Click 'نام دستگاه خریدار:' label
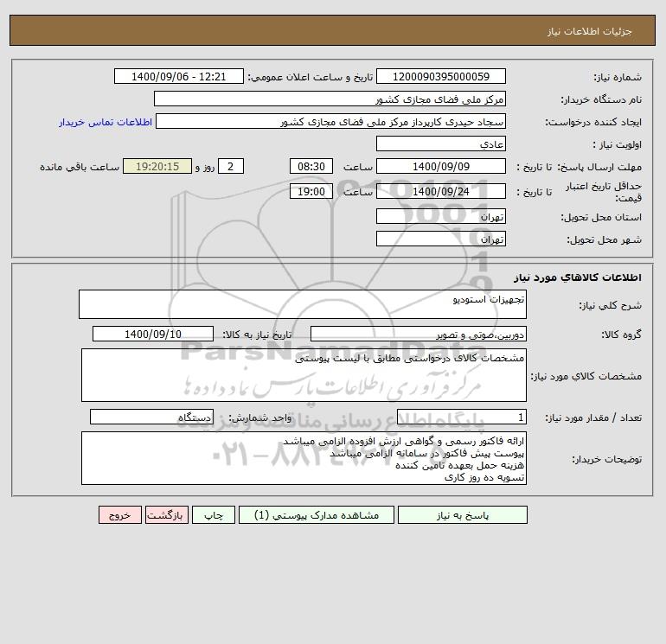This screenshot has width=666, height=644. tap(601, 99)
